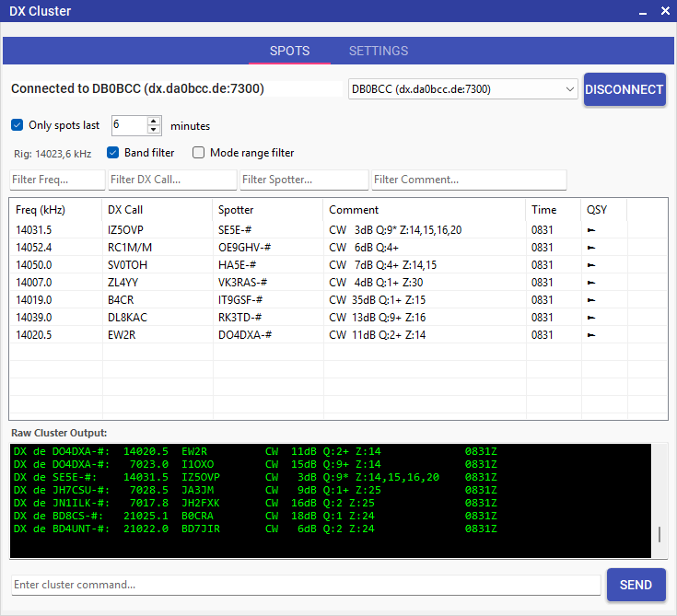Click QSY arrow for EW2R spot
Image resolution: width=677 pixels, height=616 pixels.
(591, 335)
